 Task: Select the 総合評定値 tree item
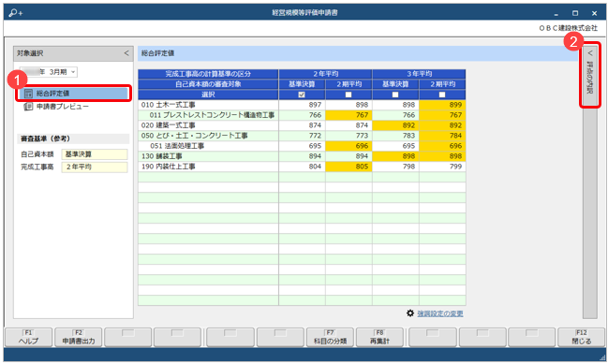[73, 94]
